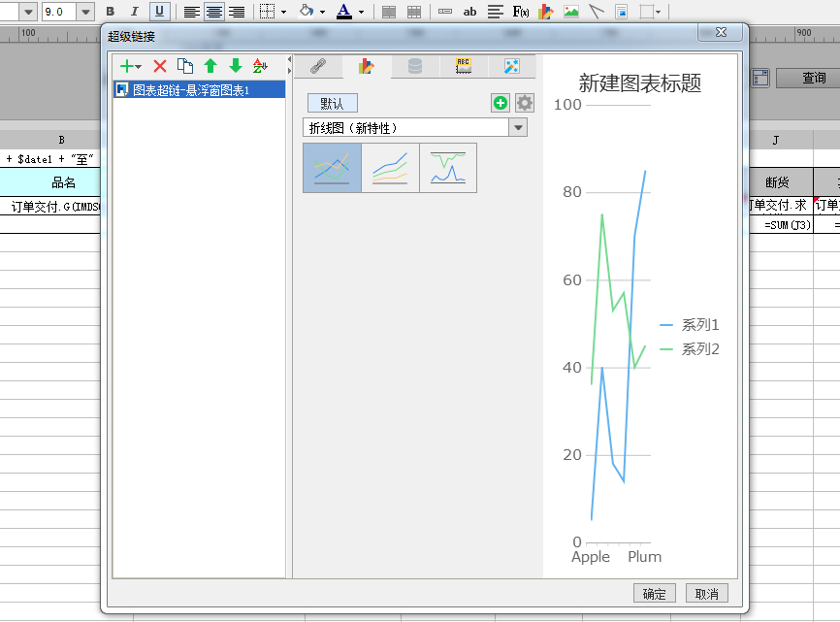Select column B header
840x622 pixels.
click(50, 140)
